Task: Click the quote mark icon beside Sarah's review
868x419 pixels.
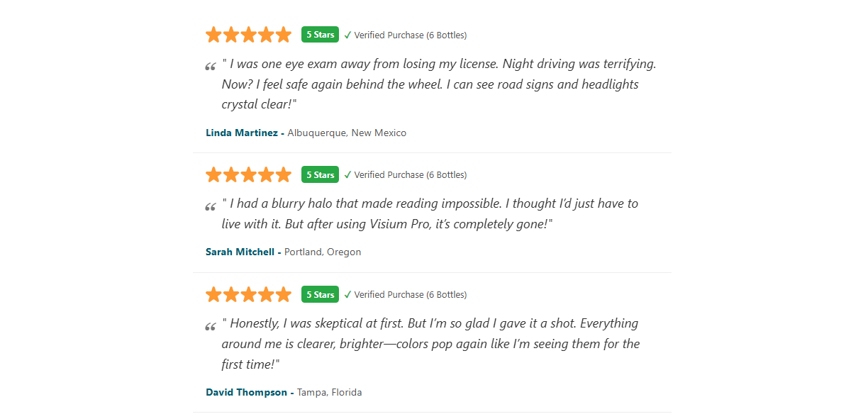Action: point(211,207)
